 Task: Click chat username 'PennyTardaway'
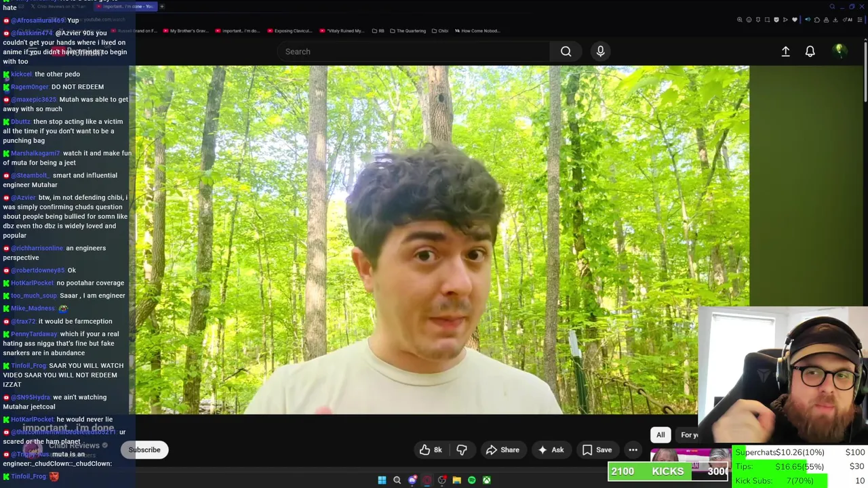tap(34, 334)
